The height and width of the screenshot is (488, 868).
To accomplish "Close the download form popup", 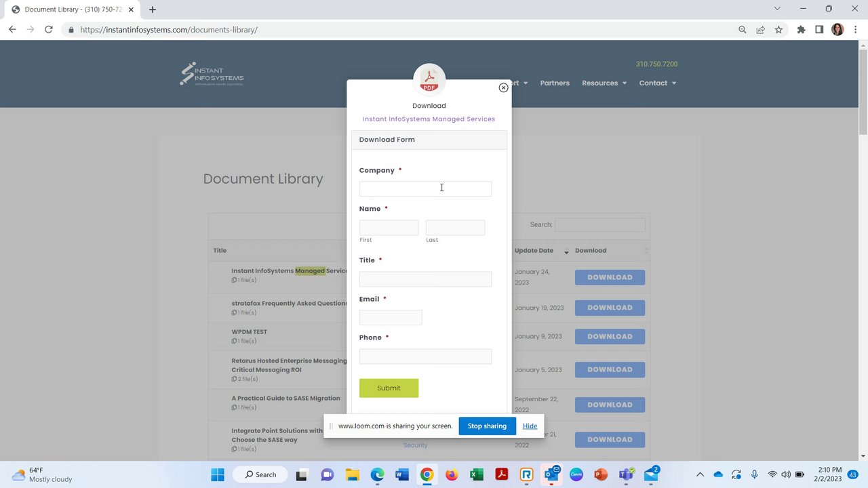I will pyautogui.click(x=503, y=87).
